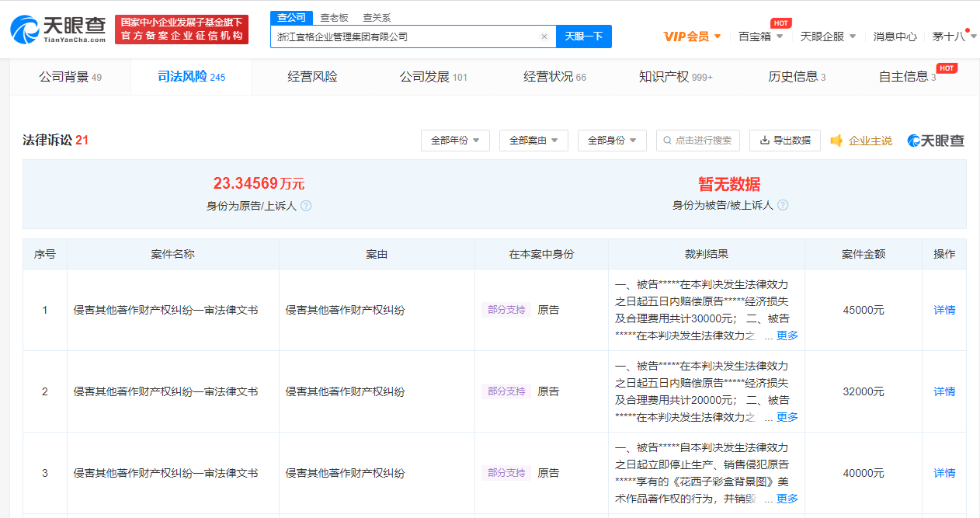Click the 序号 column header
This screenshot has height=518, width=980.
[x=45, y=254]
